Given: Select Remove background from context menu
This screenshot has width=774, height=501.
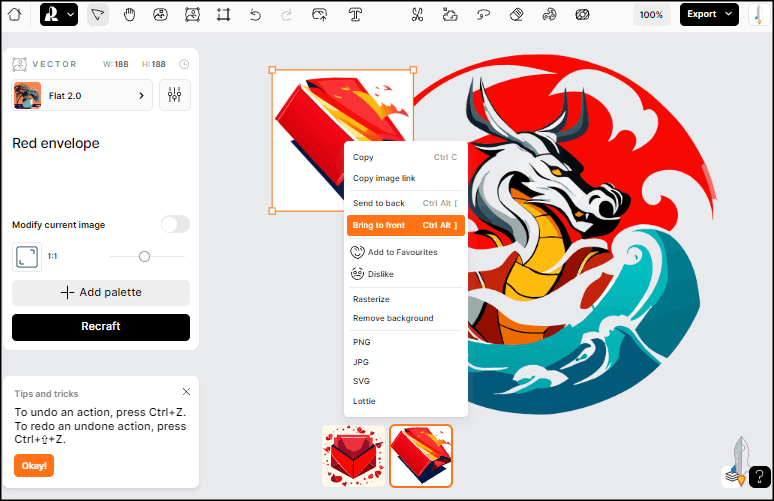Looking at the screenshot, I should (393, 318).
